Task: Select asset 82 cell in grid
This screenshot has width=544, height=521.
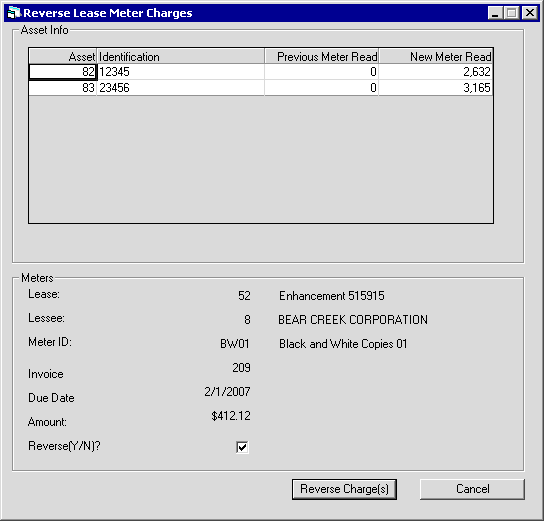Action: pyautogui.click(x=62, y=72)
